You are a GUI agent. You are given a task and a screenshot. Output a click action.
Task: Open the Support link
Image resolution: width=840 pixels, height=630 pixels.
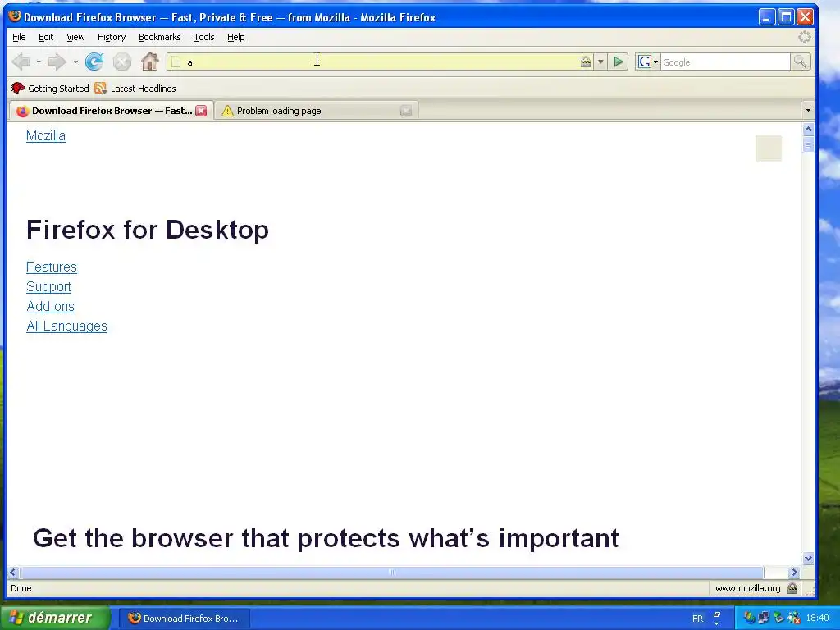coord(48,286)
